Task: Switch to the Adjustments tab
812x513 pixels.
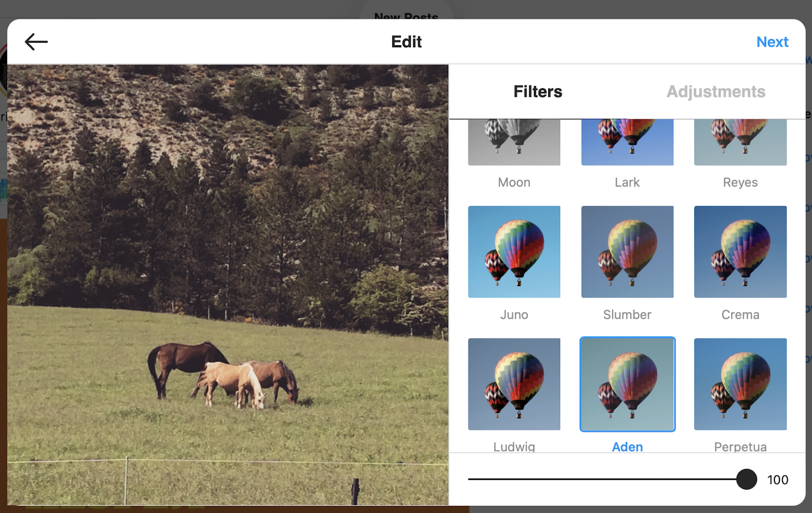Action: click(716, 91)
